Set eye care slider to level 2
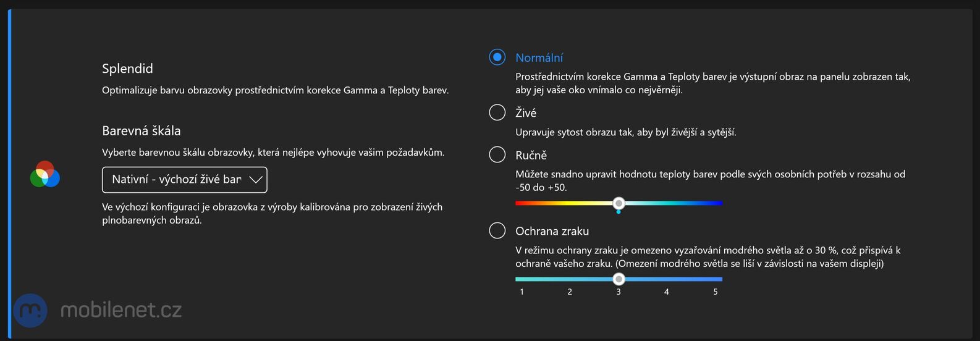Image resolution: width=980 pixels, height=341 pixels. click(x=570, y=279)
